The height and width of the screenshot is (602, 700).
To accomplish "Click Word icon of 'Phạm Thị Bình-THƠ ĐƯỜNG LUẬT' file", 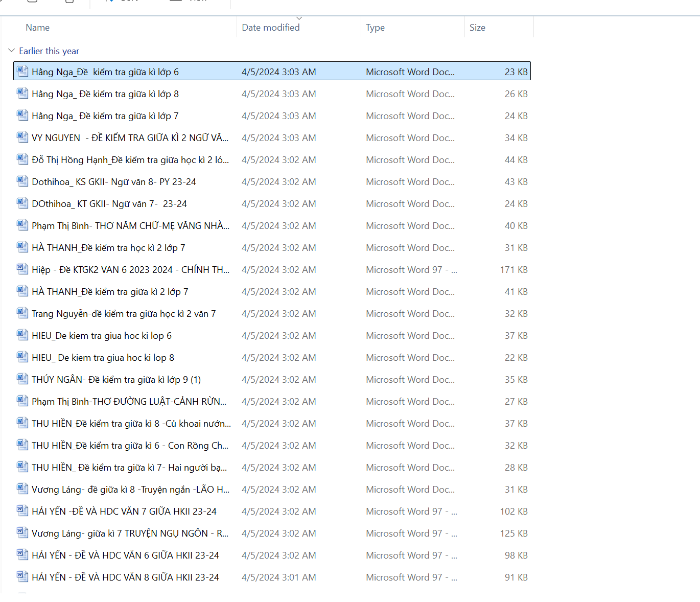I will (22, 401).
